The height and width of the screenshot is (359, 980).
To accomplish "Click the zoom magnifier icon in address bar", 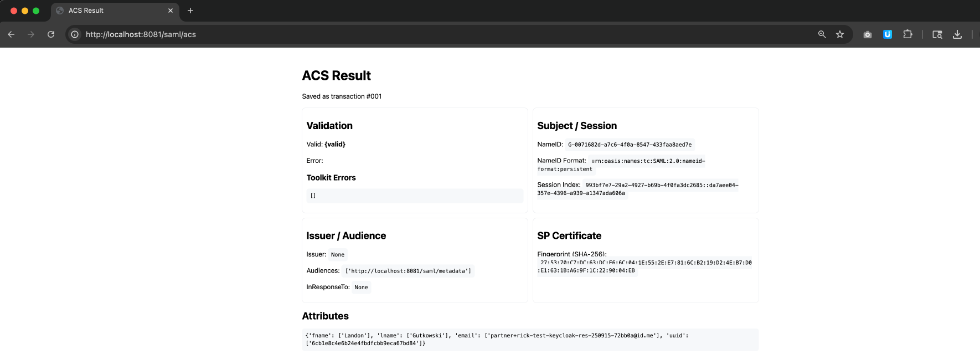I will 822,34.
